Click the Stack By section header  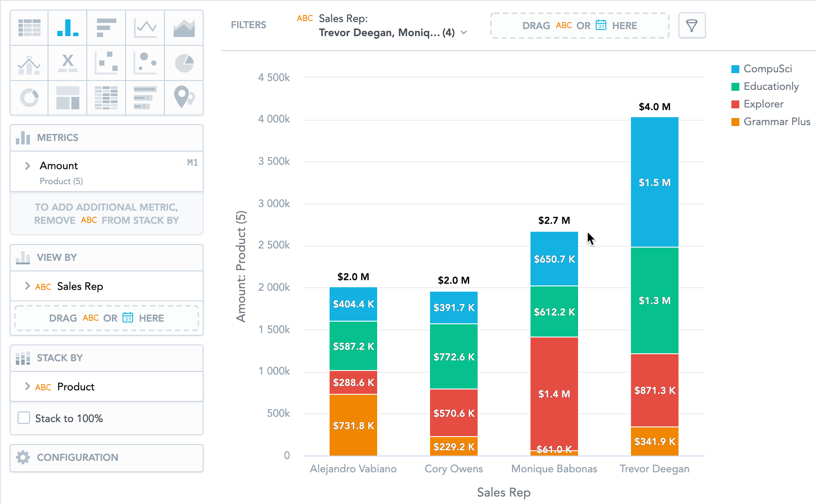tap(107, 358)
